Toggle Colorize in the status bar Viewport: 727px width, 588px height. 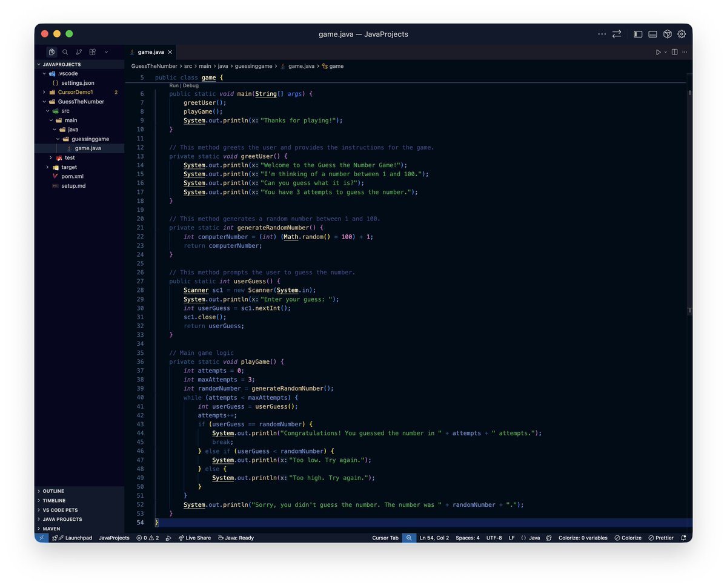(628, 538)
